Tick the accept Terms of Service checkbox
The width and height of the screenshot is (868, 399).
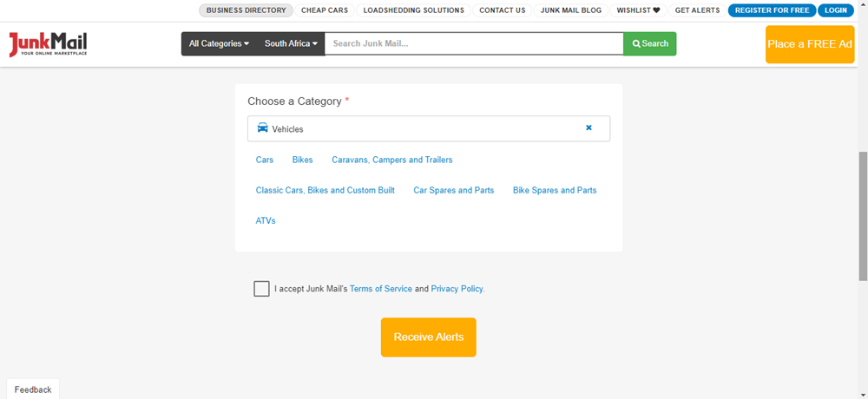(262, 289)
